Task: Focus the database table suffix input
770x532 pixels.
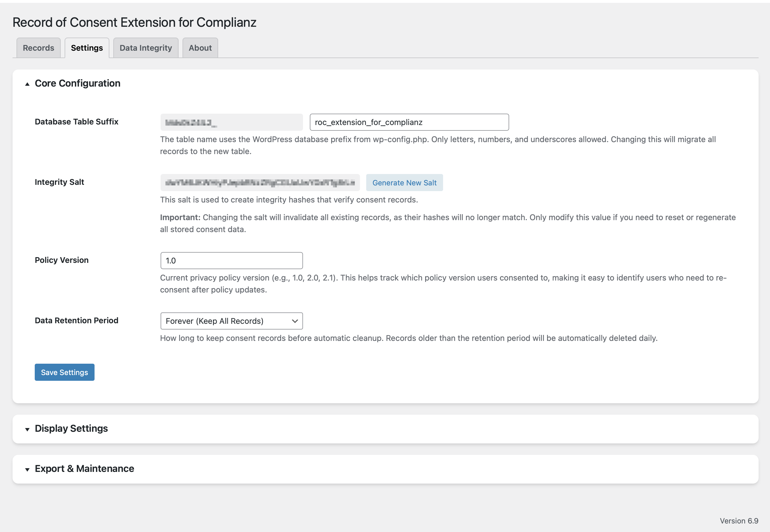Action: [x=409, y=122]
